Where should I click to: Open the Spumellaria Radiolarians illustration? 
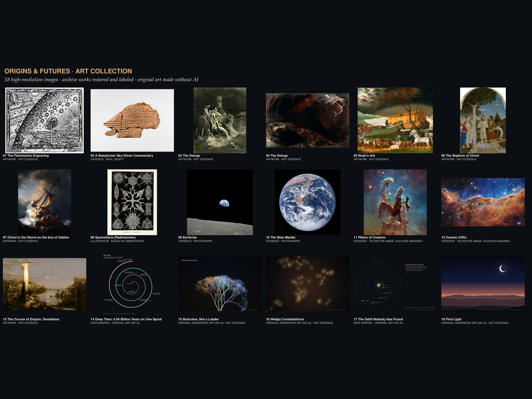click(x=132, y=202)
